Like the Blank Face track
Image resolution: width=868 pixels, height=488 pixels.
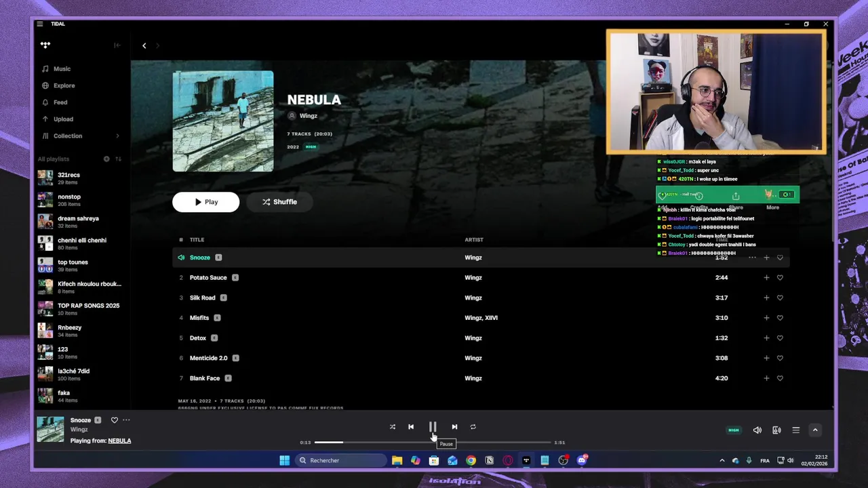click(x=780, y=378)
